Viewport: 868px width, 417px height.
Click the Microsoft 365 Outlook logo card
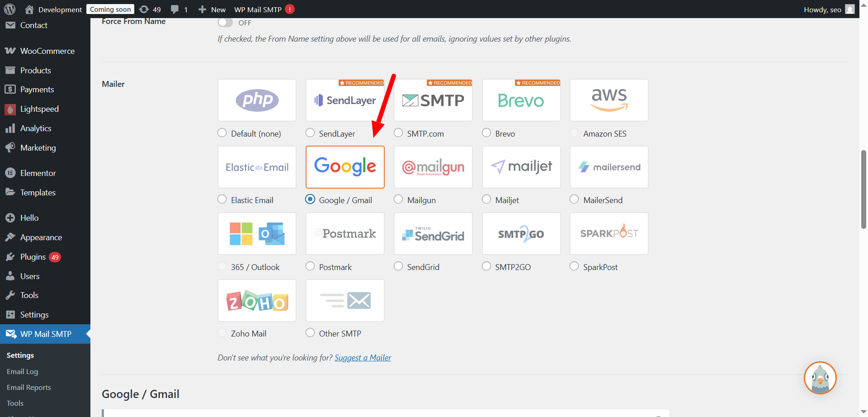tap(257, 233)
